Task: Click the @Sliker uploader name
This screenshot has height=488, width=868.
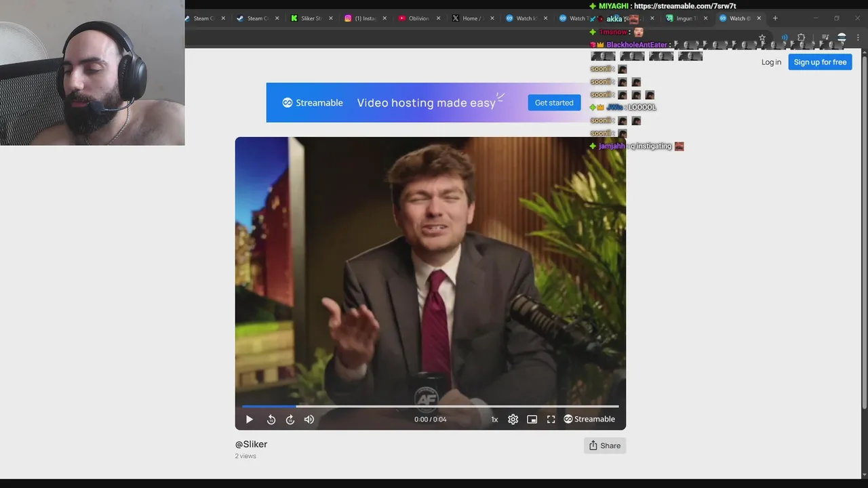Action: 251,444
